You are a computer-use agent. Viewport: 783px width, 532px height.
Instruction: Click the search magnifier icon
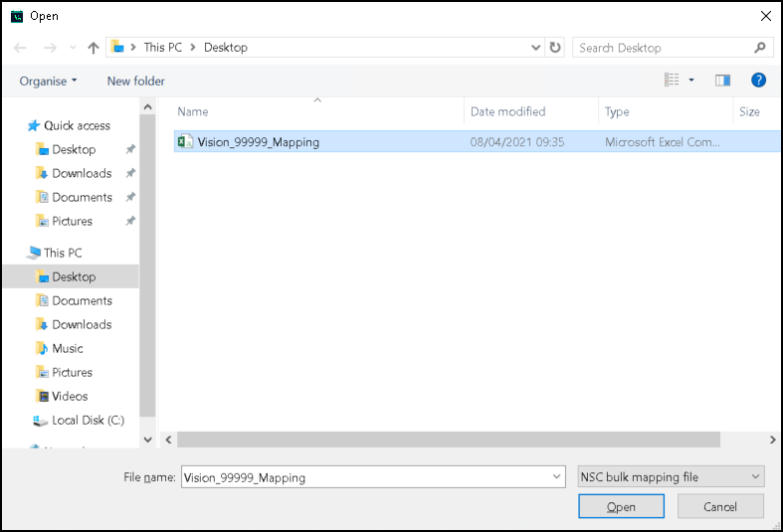(x=760, y=48)
